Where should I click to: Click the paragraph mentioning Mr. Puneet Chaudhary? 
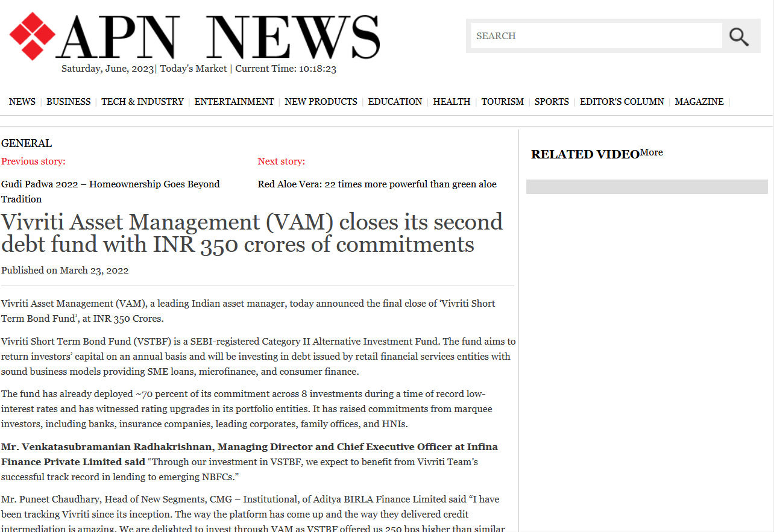click(x=253, y=514)
